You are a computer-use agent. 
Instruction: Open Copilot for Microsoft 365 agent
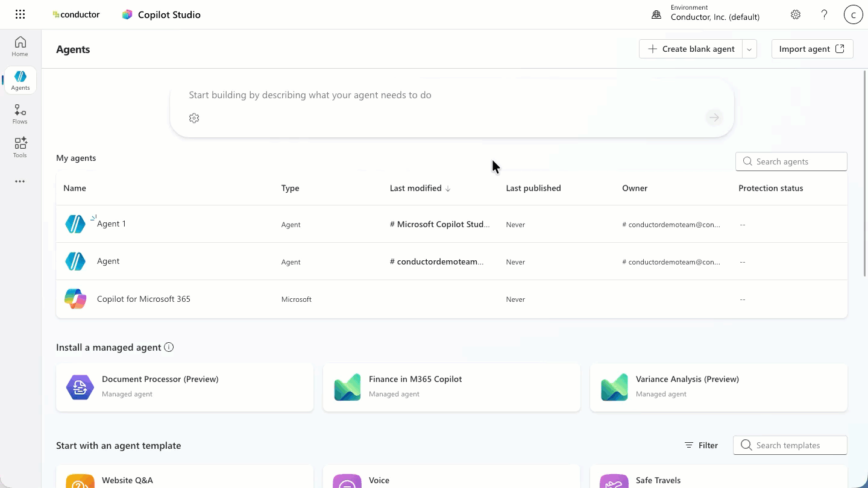(x=143, y=299)
